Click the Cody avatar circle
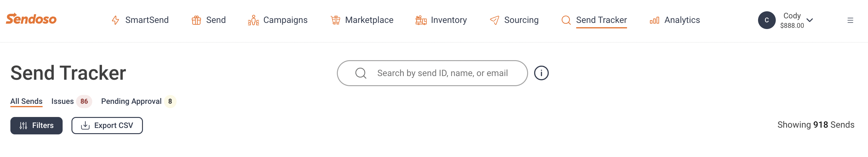 pos(767,20)
